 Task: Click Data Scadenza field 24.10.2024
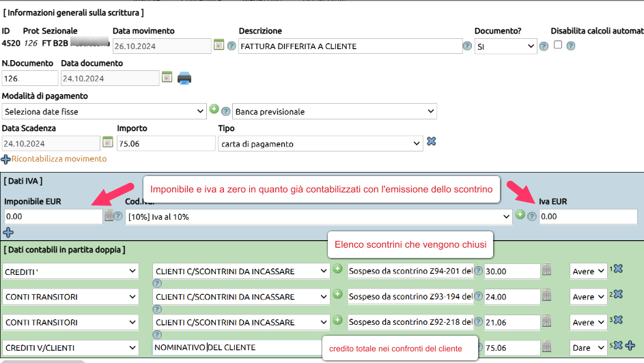pos(51,143)
